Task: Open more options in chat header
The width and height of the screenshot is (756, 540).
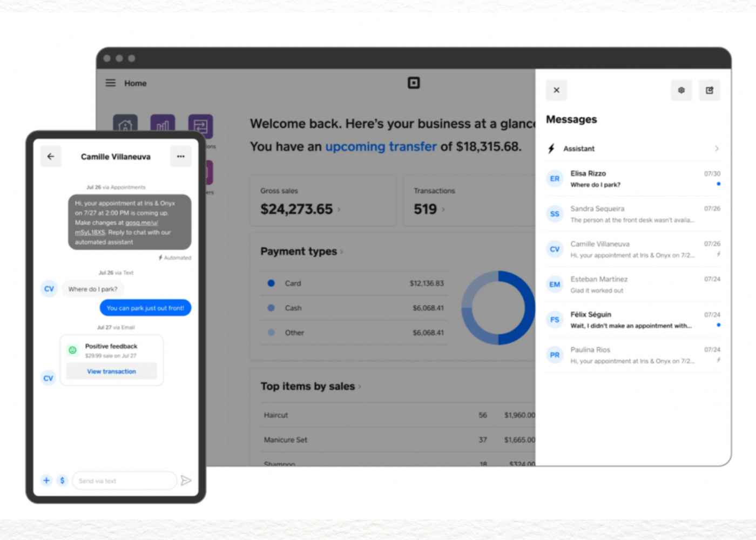Action: pyautogui.click(x=180, y=157)
